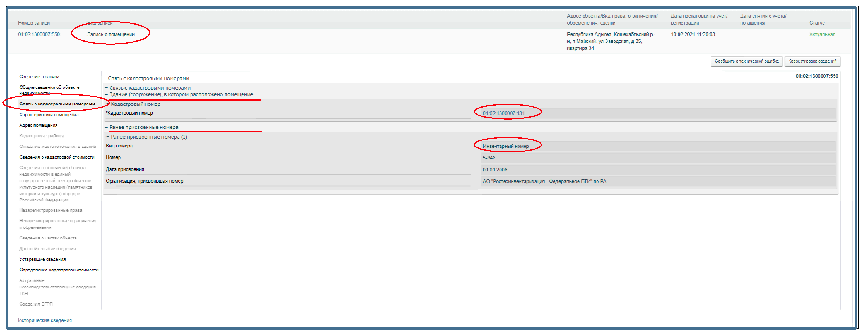Open 'Сведения о частях объекта' item
Image resolution: width=868 pixels, height=336 pixels.
coord(48,238)
